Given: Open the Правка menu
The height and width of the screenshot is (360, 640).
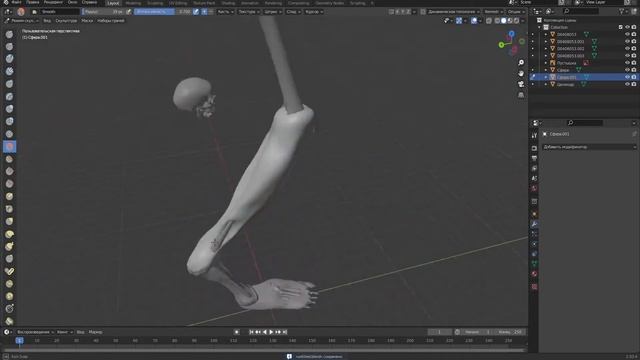Looking at the screenshot, I should tap(33, 2).
